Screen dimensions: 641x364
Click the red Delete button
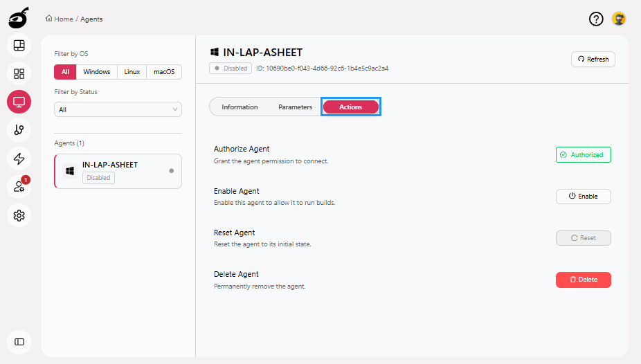[584, 280]
